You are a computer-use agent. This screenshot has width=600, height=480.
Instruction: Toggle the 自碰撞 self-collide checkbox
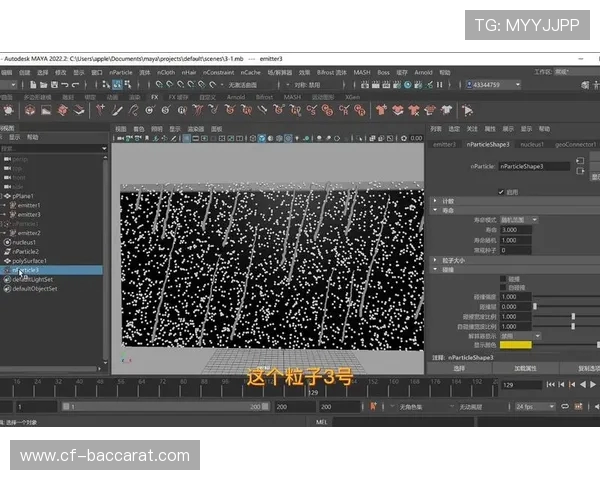[x=502, y=287]
